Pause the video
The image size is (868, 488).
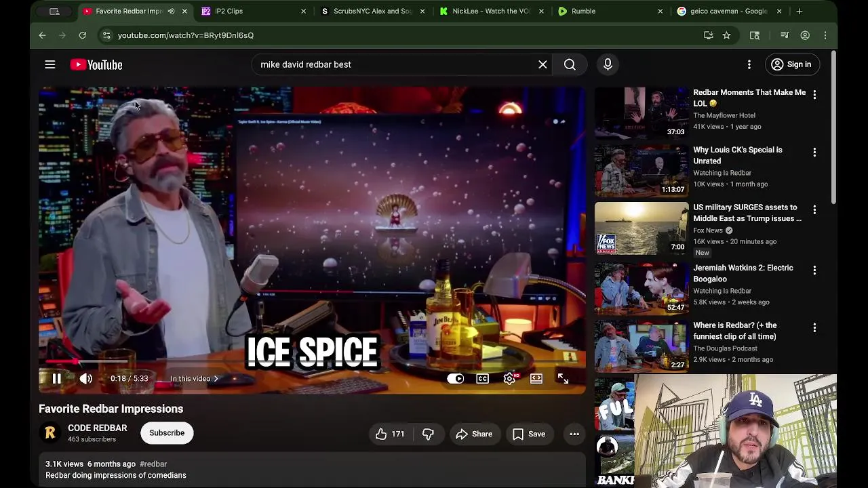pyautogui.click(x=57, y=379)
